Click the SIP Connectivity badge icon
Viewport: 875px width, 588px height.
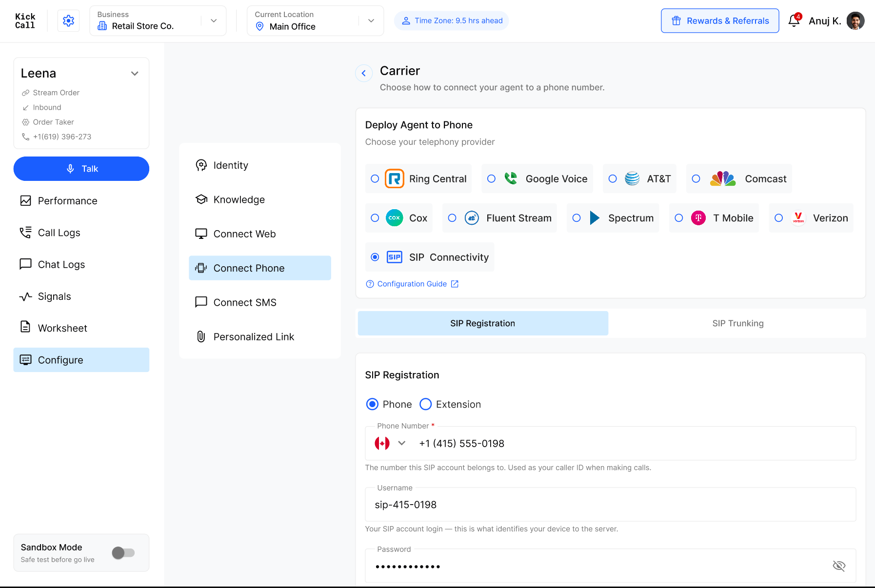(395, 257)
